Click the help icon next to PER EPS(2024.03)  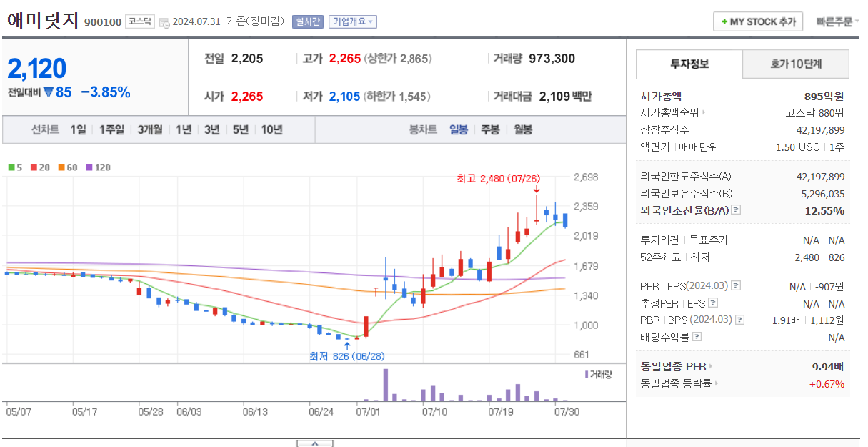coord(736,286)
